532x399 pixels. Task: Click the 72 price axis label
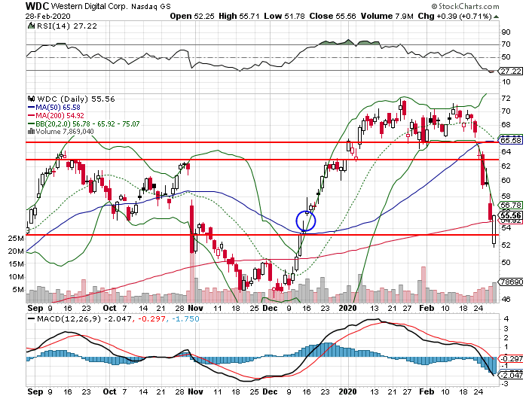(506, 99)
